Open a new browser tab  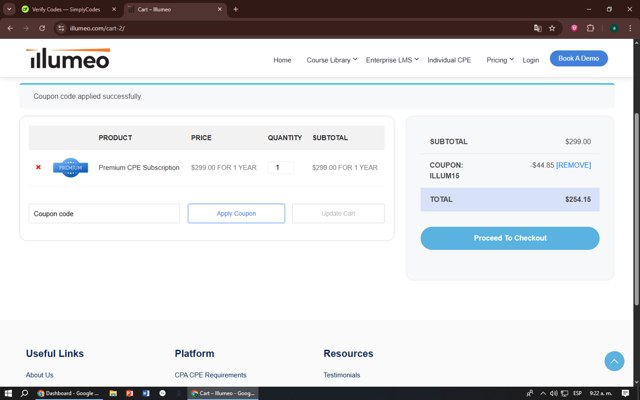[236, 9]
